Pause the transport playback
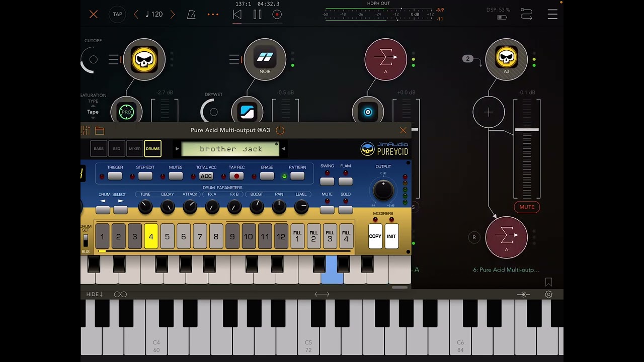 pyautogui.click(x=257, y=15)
